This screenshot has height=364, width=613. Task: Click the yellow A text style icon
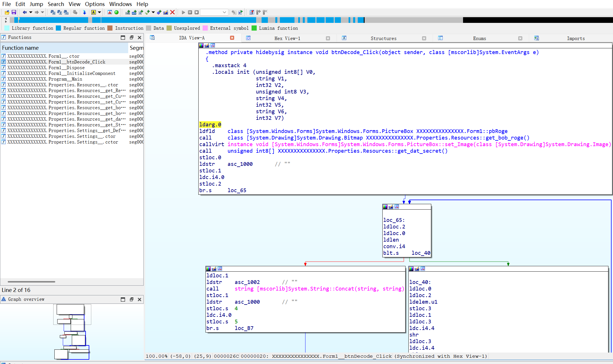(93, 12)
